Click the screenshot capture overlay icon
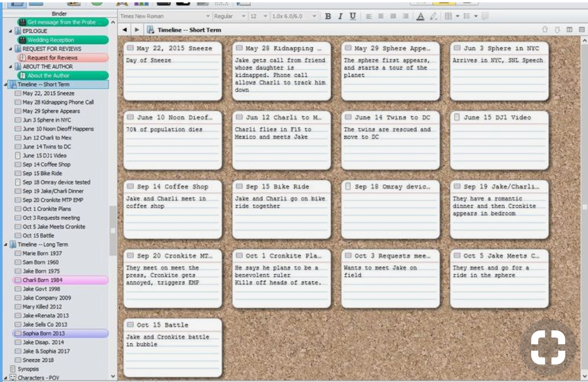 [548, 347]
